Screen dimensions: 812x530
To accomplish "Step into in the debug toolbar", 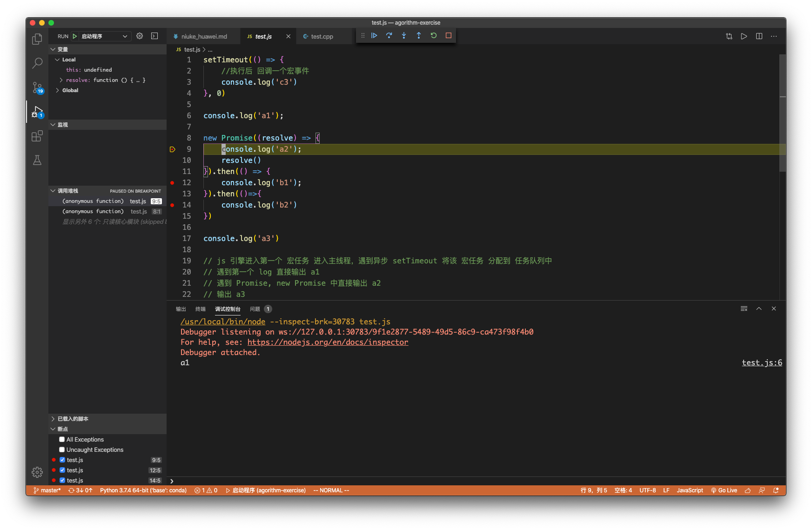I will pos(404,35).
